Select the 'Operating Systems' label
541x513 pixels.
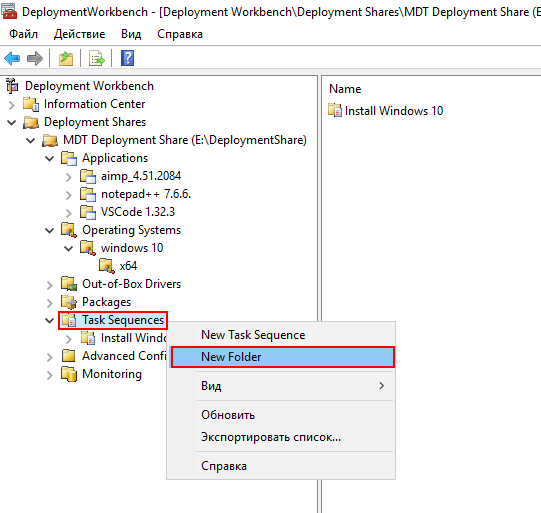(131, 230)
